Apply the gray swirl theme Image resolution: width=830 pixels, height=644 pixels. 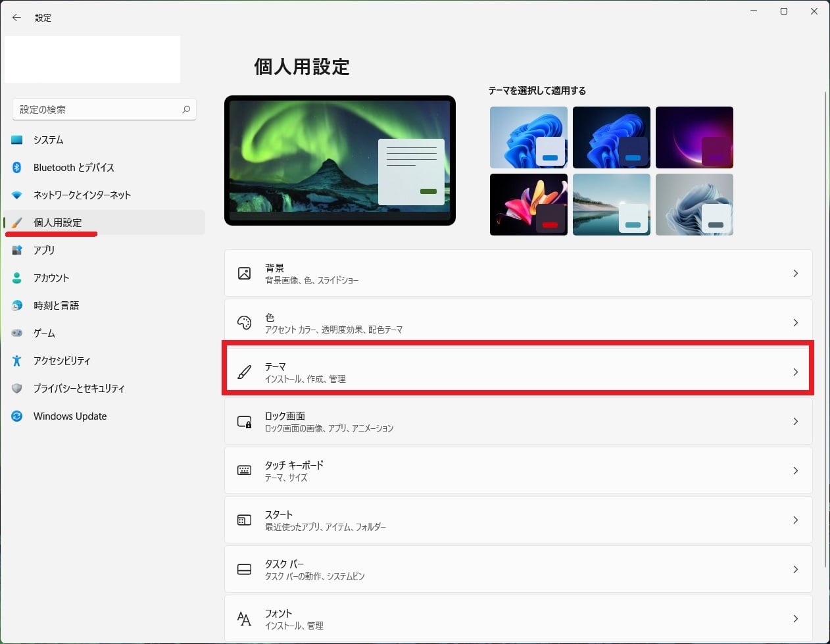coord(695,205)
